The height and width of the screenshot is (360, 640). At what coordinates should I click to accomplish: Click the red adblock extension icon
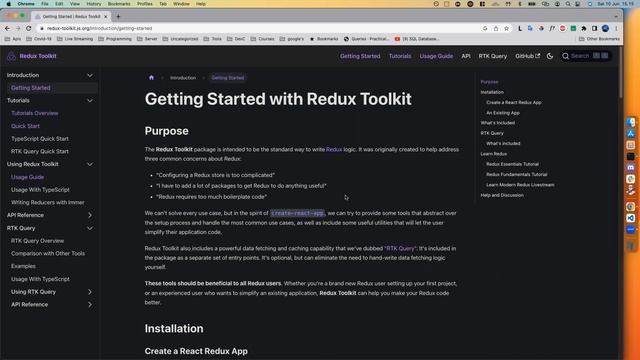point(562,28)
